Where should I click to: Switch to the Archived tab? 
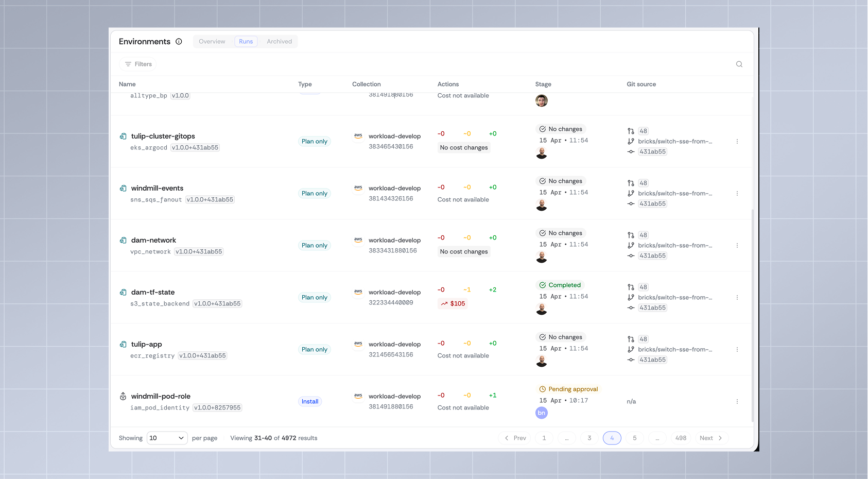pyautogui.click(x=279, y=42)
